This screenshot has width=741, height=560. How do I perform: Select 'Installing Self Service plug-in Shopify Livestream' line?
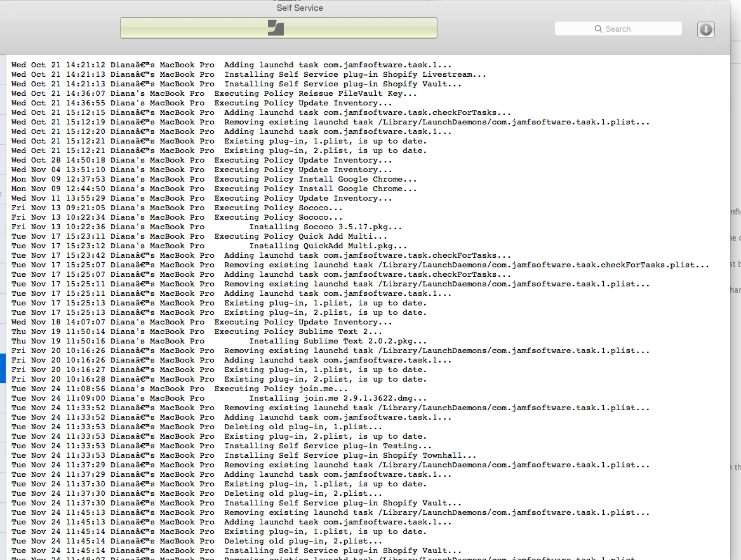click(248, 75)
